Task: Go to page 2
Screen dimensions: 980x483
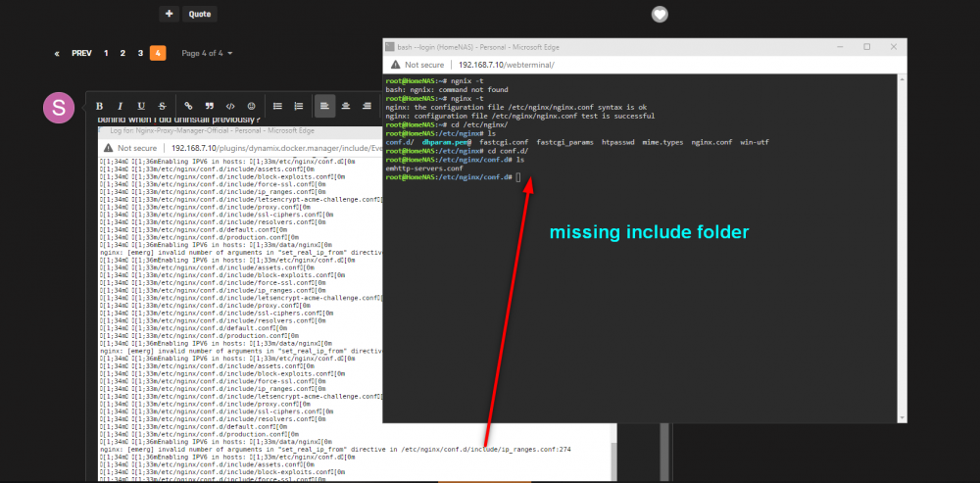Action: click(x=123, y=54)
